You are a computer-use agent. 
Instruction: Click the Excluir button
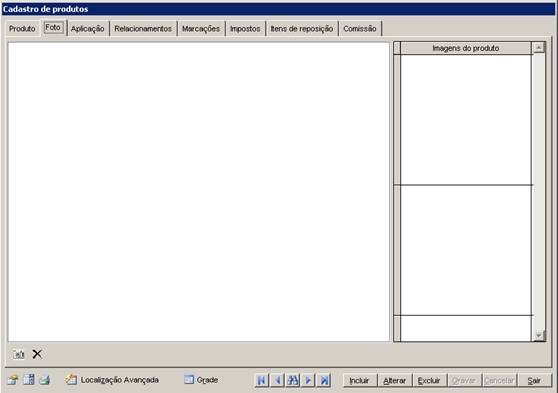(429, 381)
